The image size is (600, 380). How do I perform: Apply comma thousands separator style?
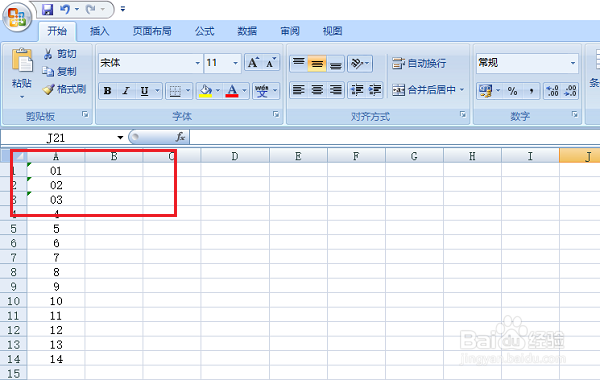pyautogui.click(x=531, y=91)
